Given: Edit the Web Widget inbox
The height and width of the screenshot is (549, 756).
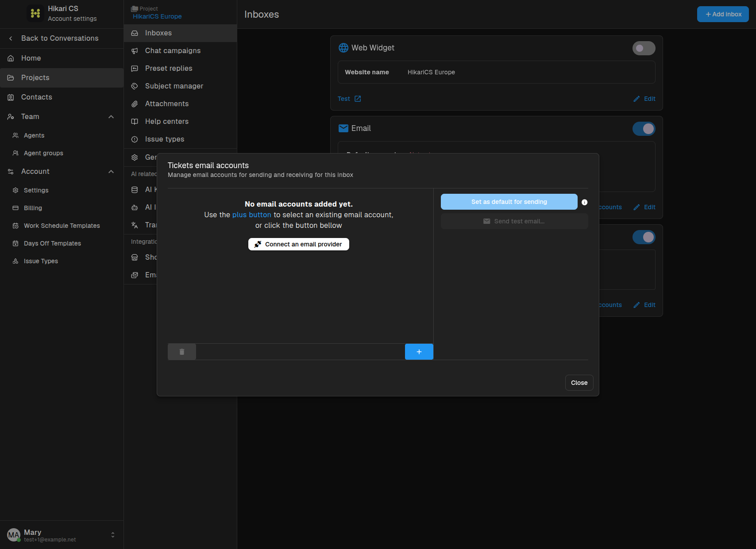Looking at the screenshot, I should coord(644,99).
